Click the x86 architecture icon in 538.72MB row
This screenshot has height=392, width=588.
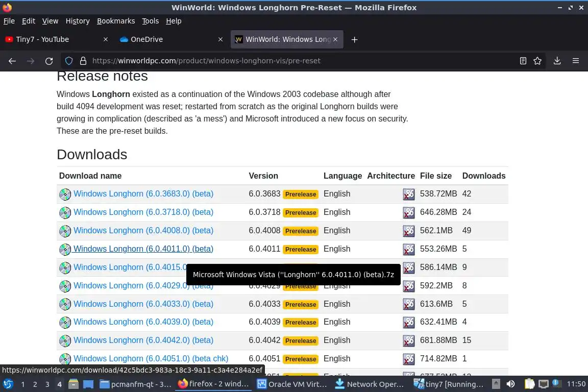(x=409, y=194)
